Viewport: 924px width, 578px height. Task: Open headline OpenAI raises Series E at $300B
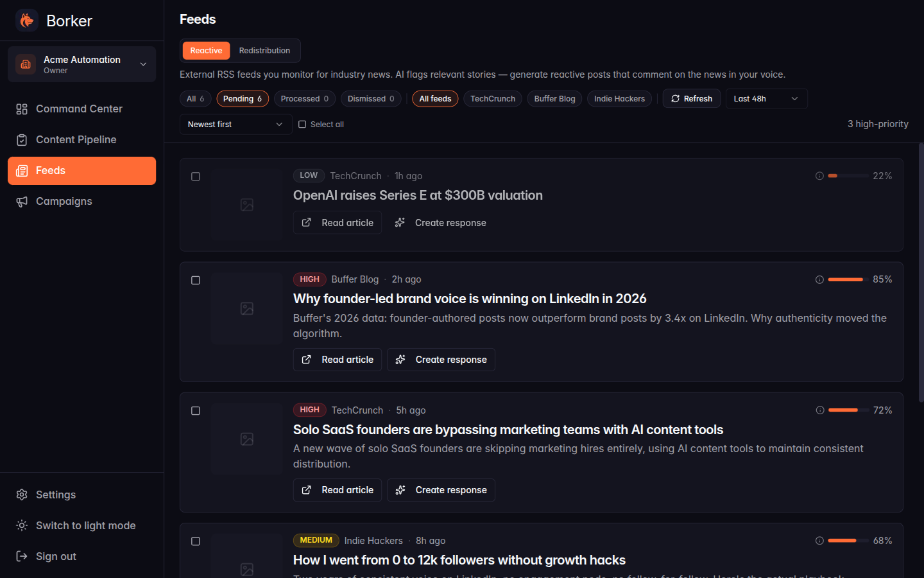coord(418,195)
